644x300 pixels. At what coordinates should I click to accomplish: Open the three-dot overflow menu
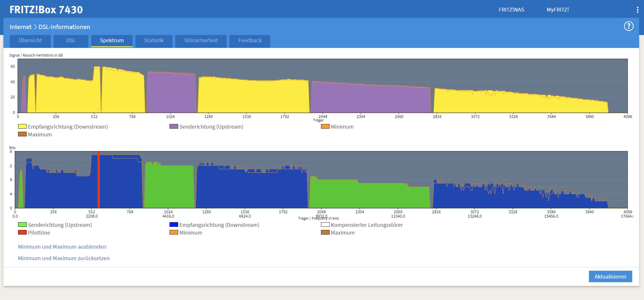637,10
